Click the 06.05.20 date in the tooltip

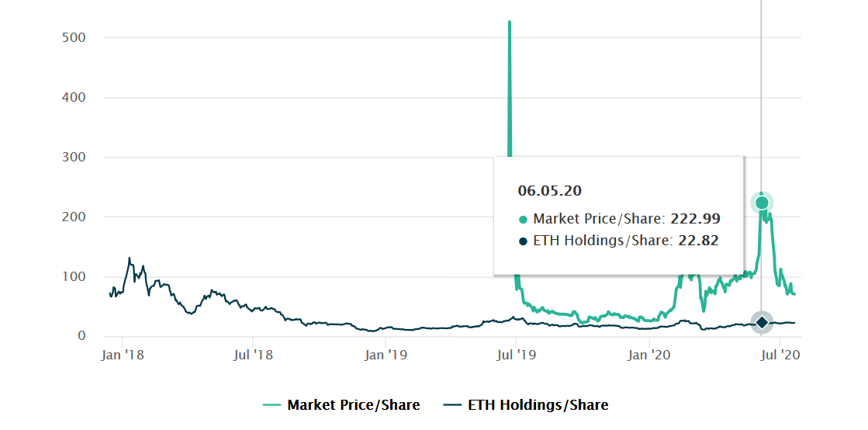[x=549, y=191]
